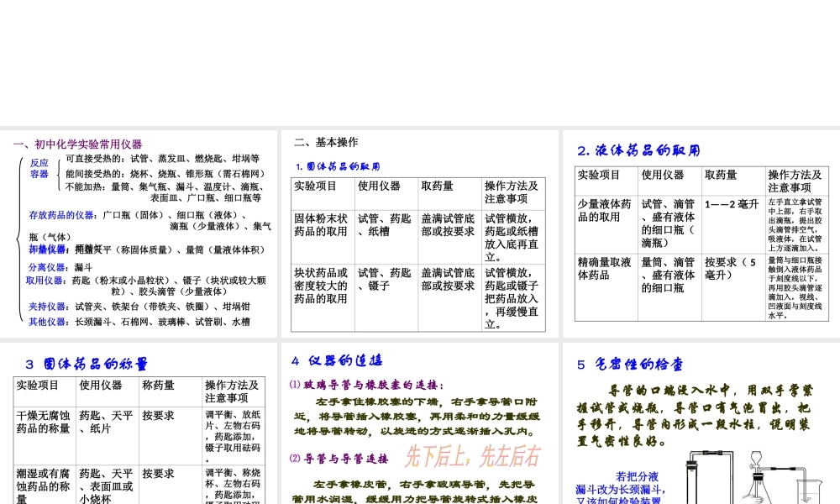Screen dimensions: 840x504
Task: Click the cell 药匙、天平、表面皿或小烧杯
Action: pos(108,484)
